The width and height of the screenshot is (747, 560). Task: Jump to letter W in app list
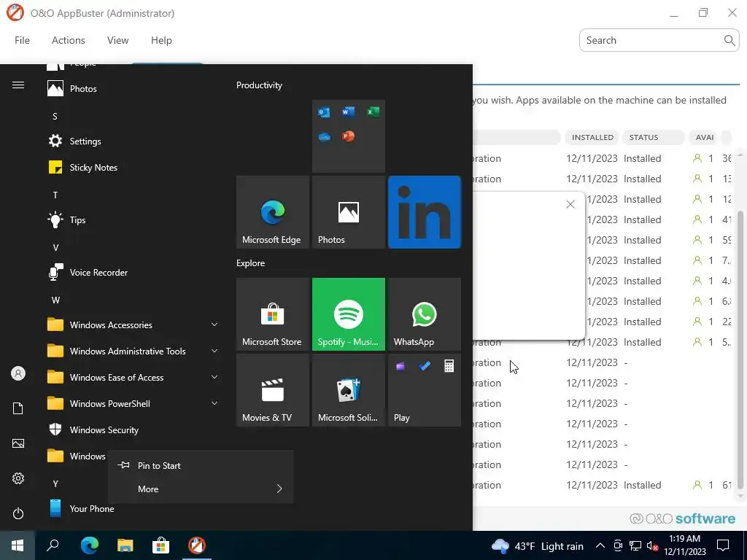[x=55, y=300]
